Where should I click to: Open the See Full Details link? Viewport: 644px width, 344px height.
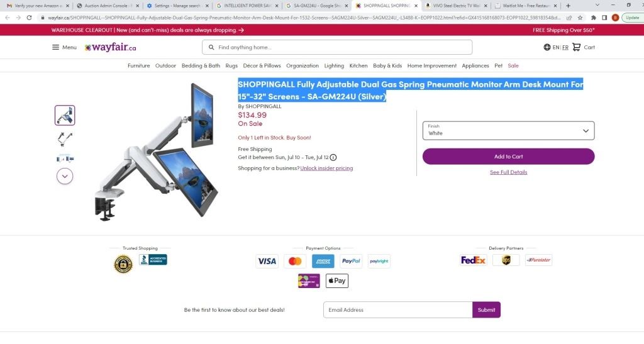click(x=508, y=172)
